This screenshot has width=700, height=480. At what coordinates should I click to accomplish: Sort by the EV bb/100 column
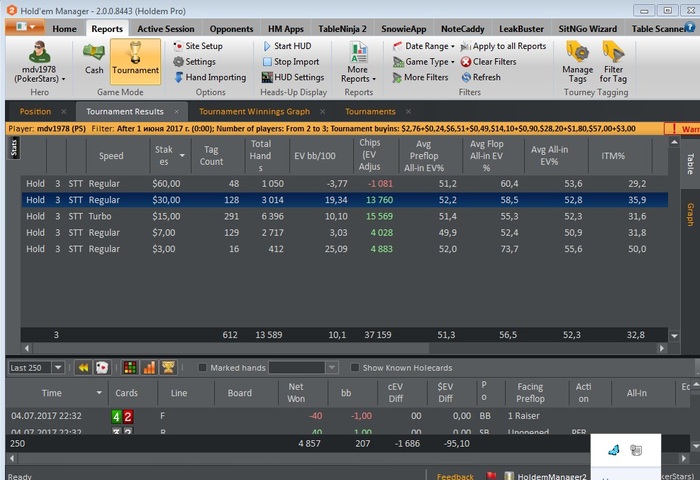pyautogui.click(x=315, y=156)
